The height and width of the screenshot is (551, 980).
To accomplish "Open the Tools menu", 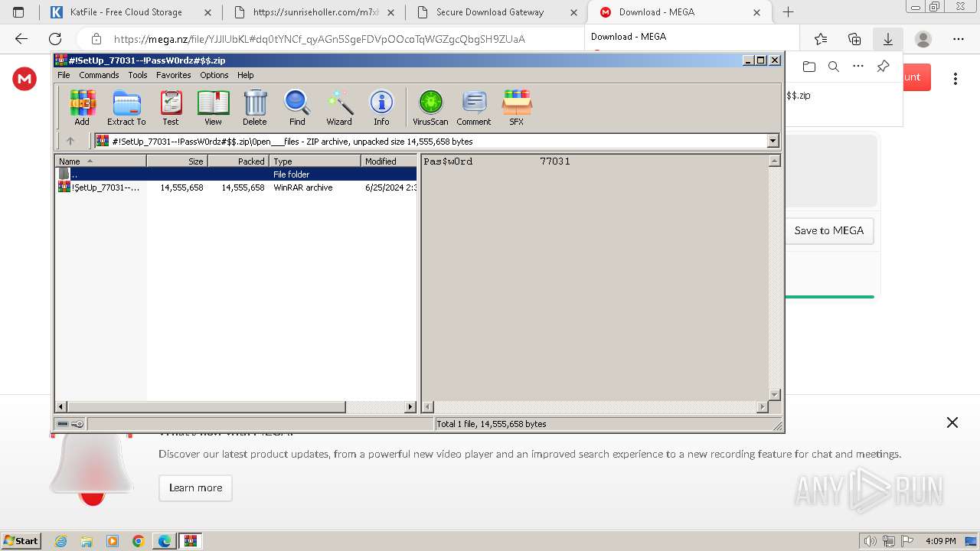I will 138,75.
